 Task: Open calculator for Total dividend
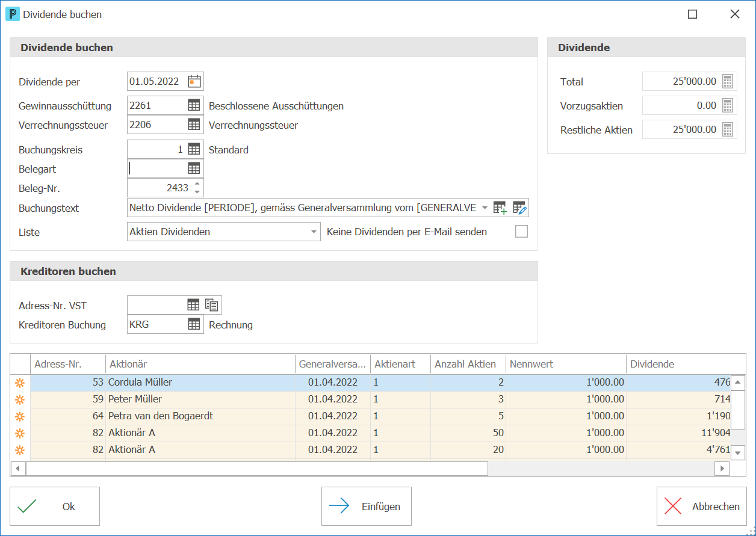pos(728,82)
